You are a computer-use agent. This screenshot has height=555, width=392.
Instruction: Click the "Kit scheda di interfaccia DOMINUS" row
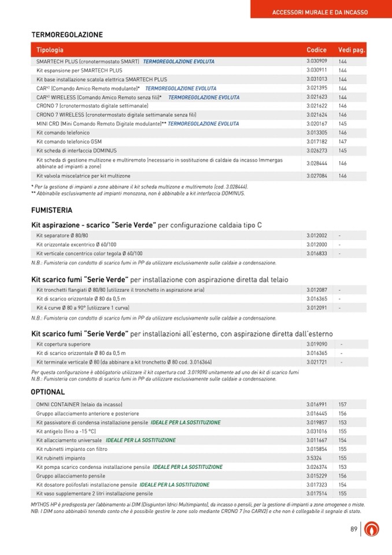point(76,150)
